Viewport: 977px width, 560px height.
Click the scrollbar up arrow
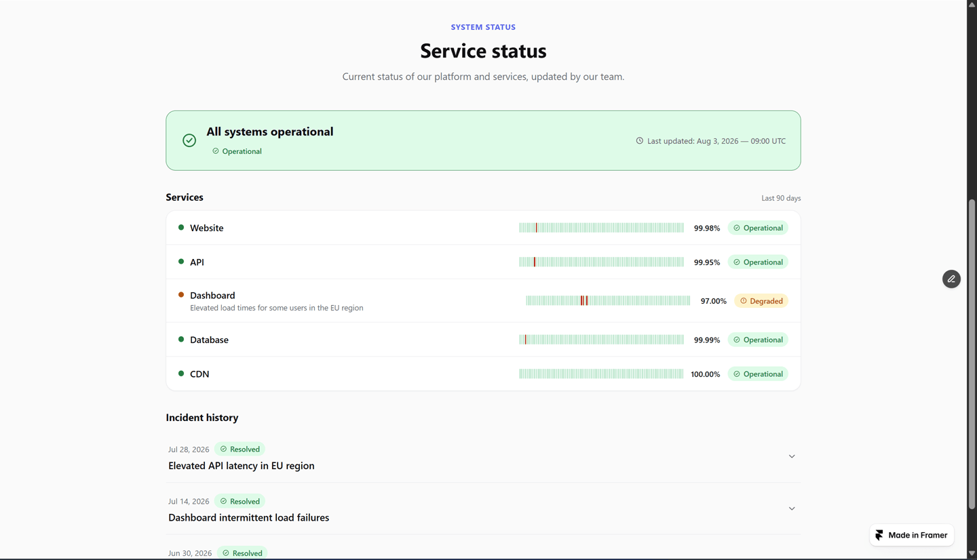pyautogui.click(x=972, y=5)
